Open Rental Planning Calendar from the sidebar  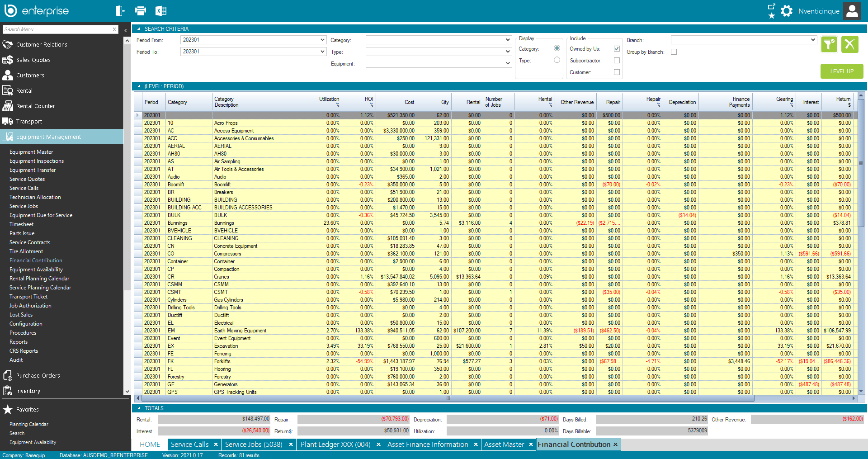pos(39,278)
